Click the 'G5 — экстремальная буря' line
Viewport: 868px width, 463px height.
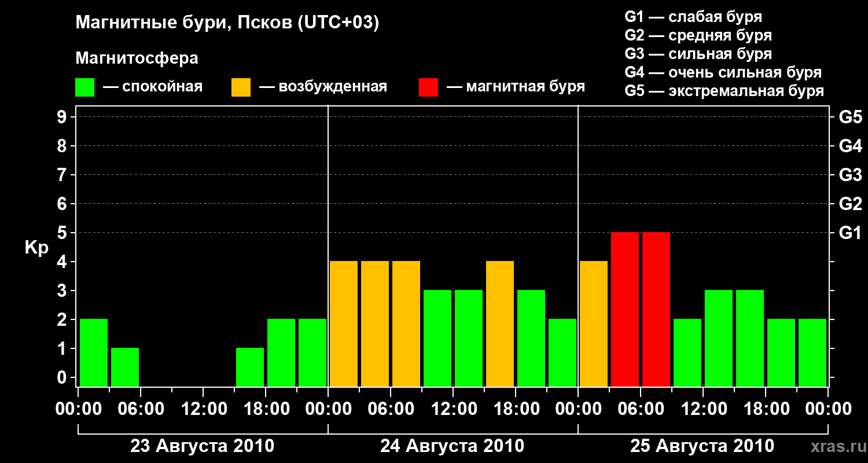pyautogui.click(x=724, y=91)
